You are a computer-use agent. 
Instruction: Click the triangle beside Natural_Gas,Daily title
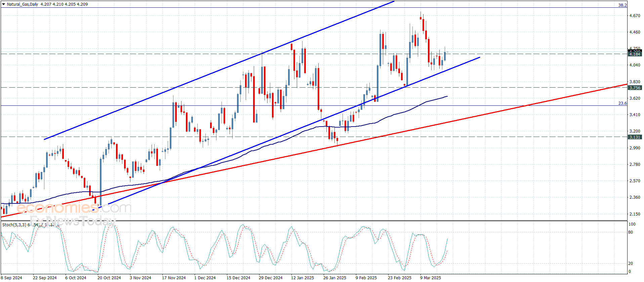point(4,4)
